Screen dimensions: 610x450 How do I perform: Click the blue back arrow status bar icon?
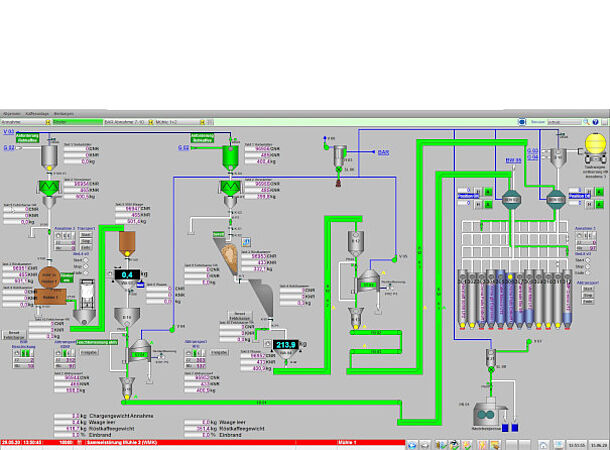click(x=412, y=445)
